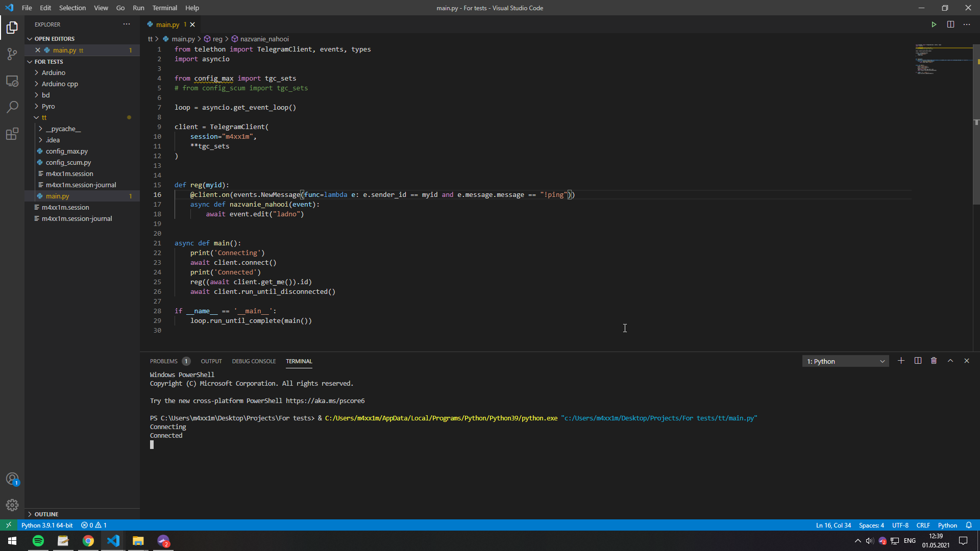Split the editor right
Viewport: 980px width, 551px height.
click(950, 24)
